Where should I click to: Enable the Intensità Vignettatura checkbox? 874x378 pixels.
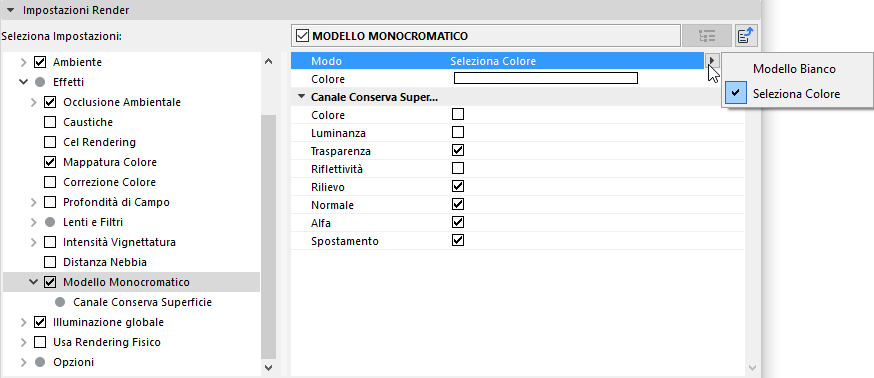(x=50, y=242)
